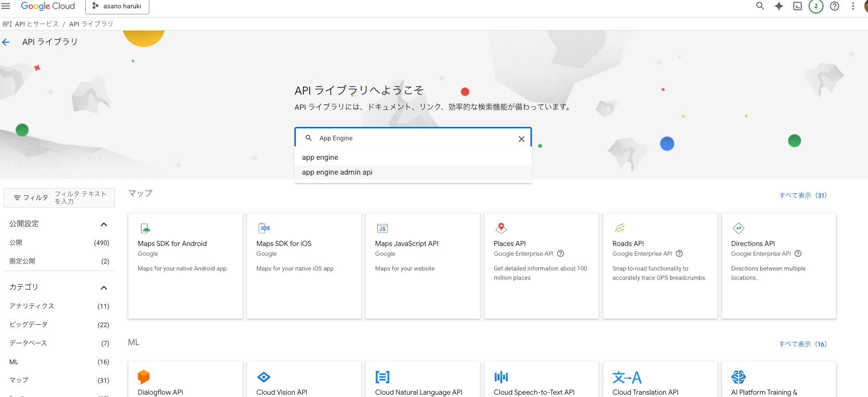Open the top bar search icon

(760, 6)
